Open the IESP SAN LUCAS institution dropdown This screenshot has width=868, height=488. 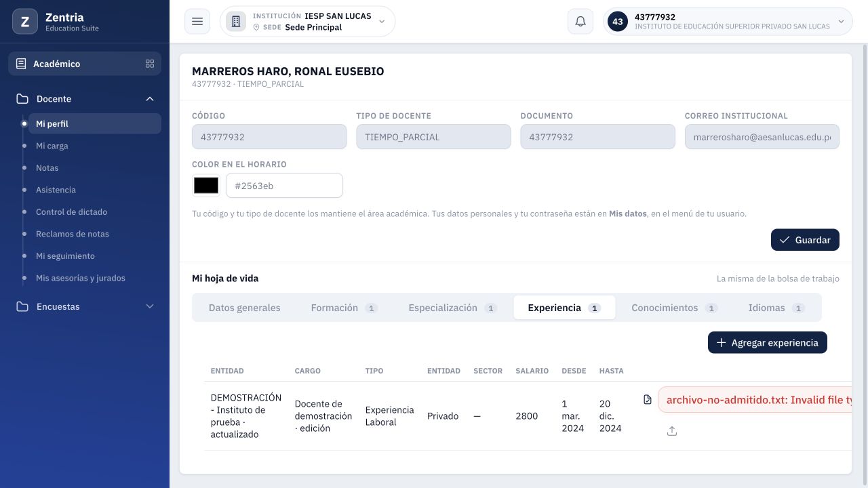307,22
